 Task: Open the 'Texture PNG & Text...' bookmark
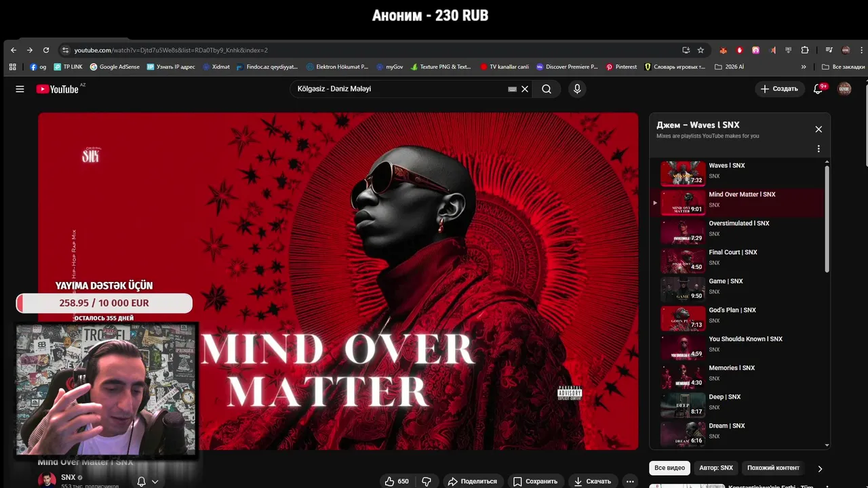[440, 67]
